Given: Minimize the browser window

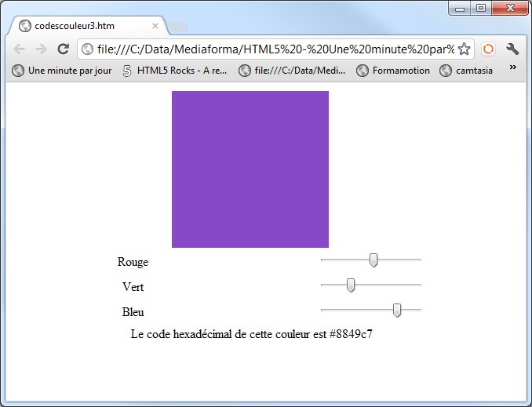Looking at the screenshot, I should pyautogui.click(x=459, y=8).
